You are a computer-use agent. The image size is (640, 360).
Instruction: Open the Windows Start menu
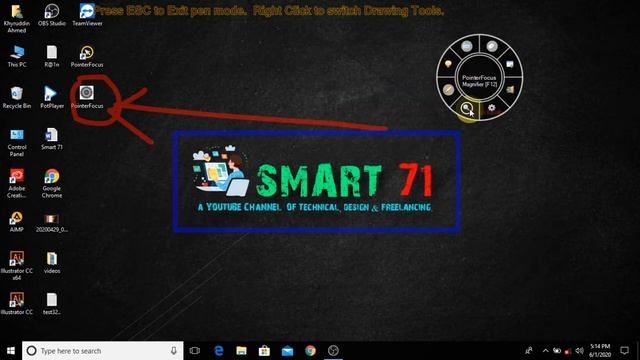(11, 351)
